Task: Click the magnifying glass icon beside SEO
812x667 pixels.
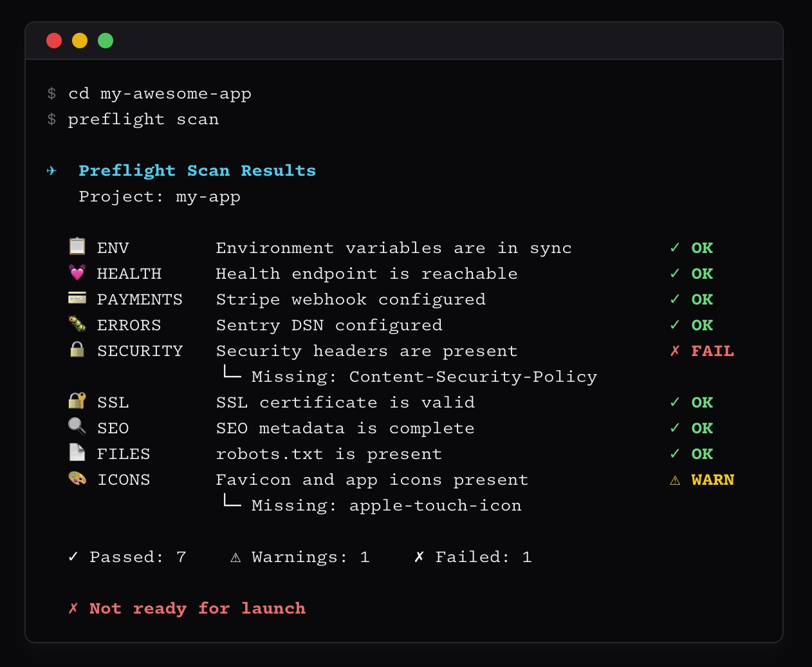Action: (77, 427)
